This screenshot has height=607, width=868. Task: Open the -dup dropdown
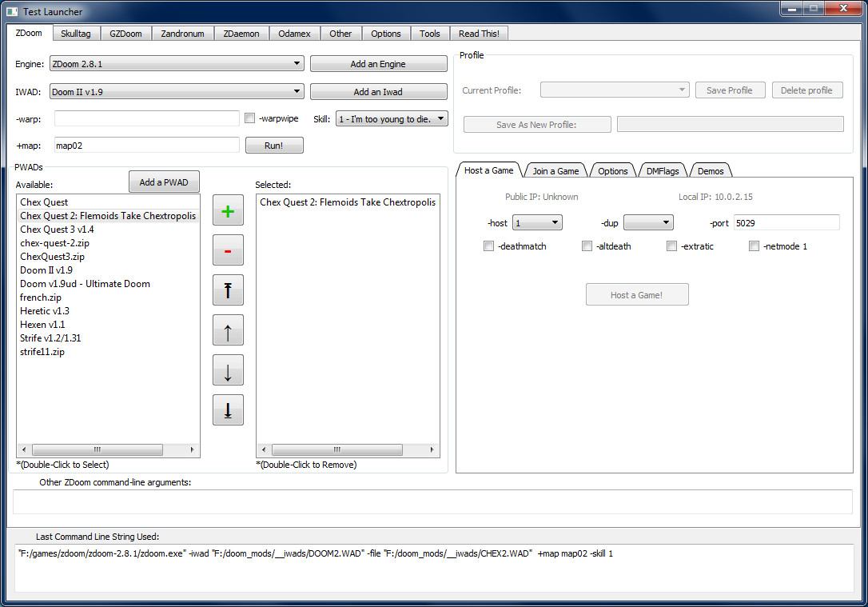[x=648, y=222]
